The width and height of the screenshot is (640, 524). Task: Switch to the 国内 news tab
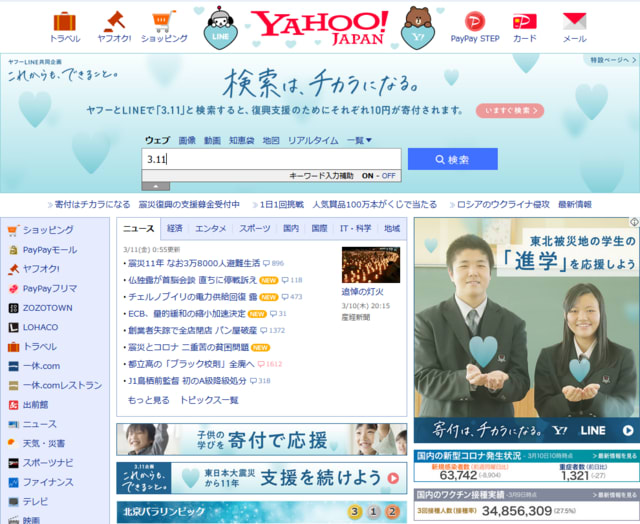(291, 228)
